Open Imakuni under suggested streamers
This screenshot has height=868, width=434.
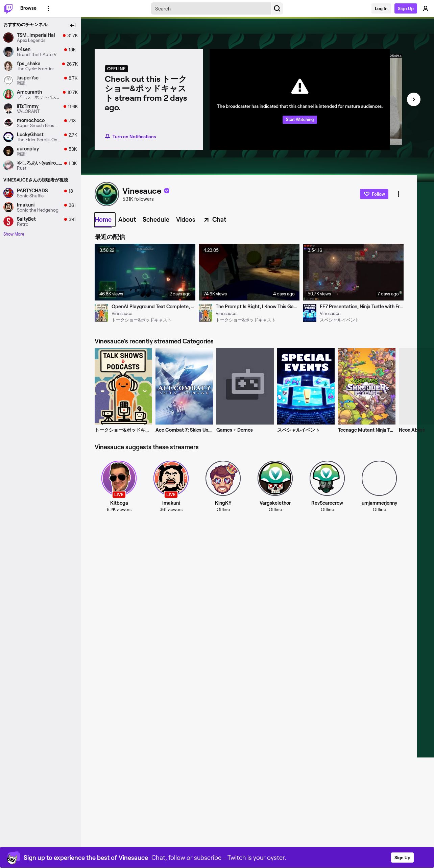click(171, 478)
